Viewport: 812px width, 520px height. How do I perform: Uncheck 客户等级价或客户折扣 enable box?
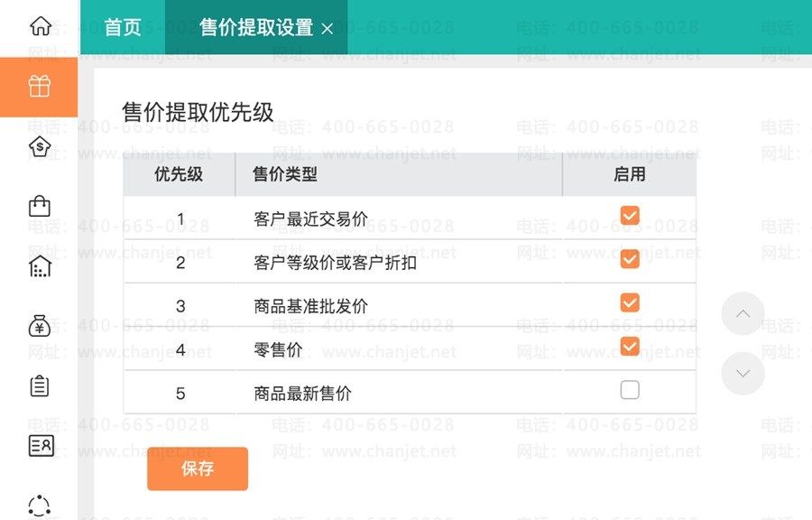pyautogui.click(x=630, y=259)
